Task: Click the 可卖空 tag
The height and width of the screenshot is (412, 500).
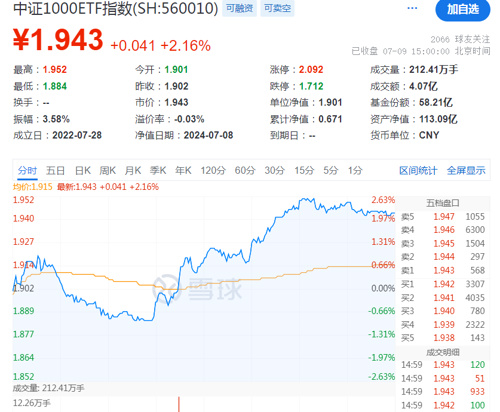Action: click(277, 8)
